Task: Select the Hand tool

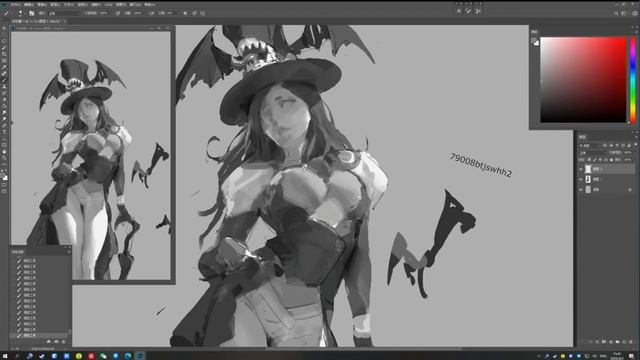Action: (x=4, y=151)
